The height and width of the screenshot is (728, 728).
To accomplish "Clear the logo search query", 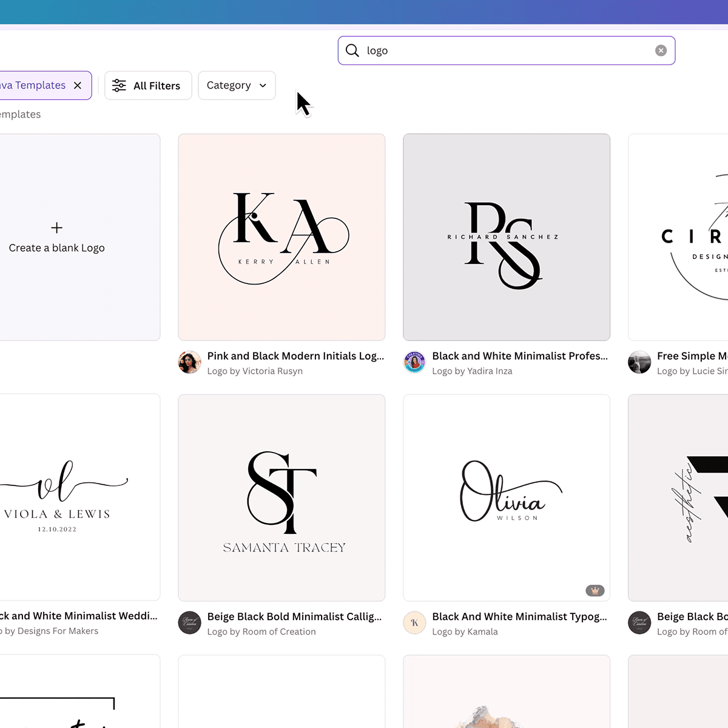I will (661, 50).
